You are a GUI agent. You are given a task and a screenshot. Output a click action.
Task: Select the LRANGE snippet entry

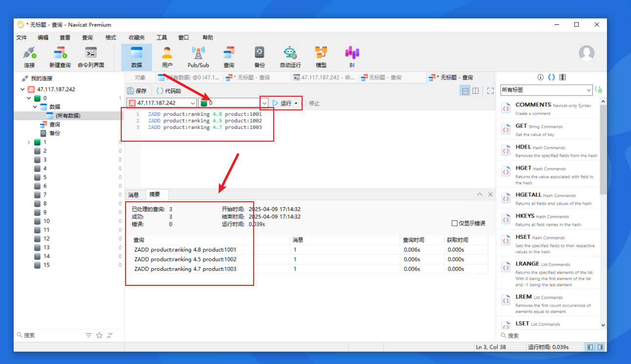pos(547,273)
